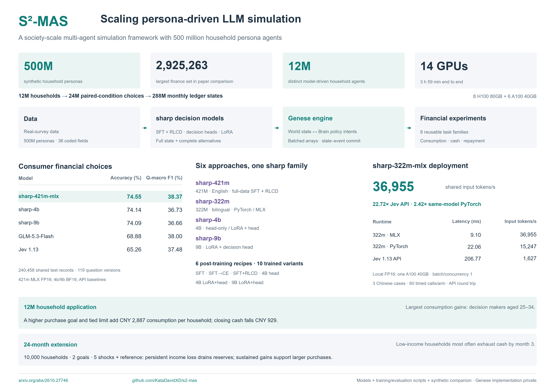Click the Jev 1.13 API runtime row

(x=454, y=259)
